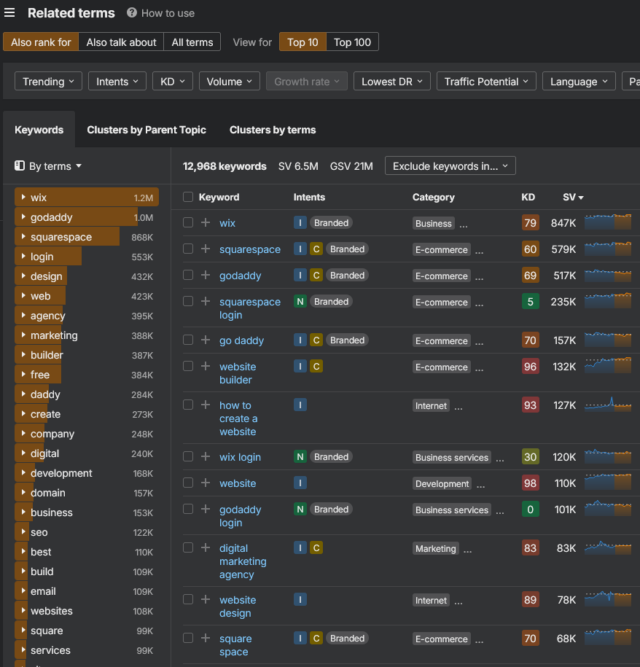Check the website builder row checkbox

[188, 366]
